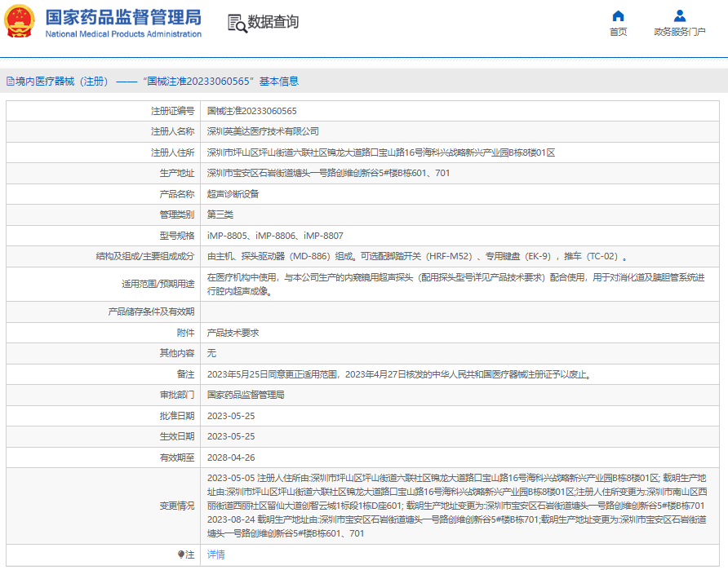The image size is (728, 570).
Task: Click the National Medical Products Administration subtitle
Action: point(122,34)
